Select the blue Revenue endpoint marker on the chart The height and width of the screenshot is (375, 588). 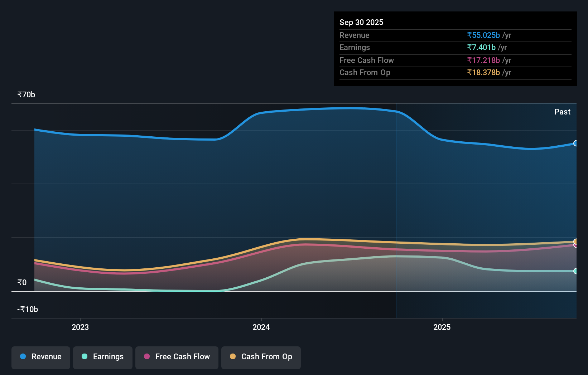[576, 143]
